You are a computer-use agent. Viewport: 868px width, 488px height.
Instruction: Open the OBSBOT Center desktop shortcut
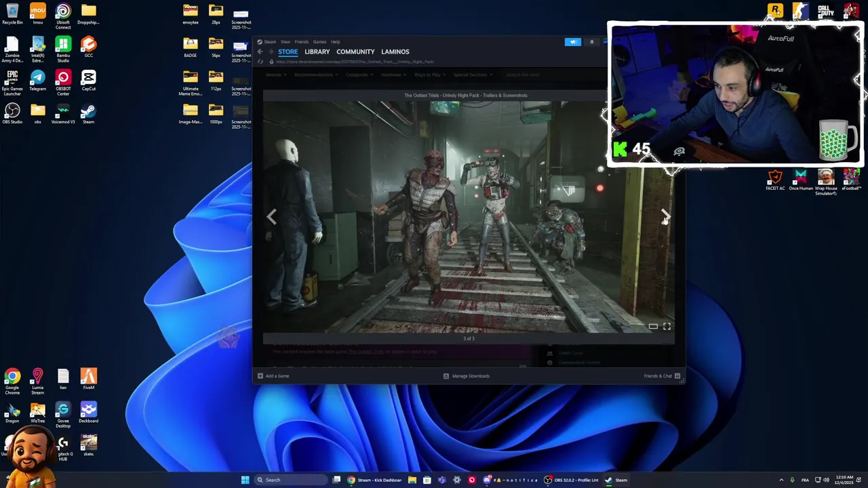pyautogui.click(x=63, y=83)
